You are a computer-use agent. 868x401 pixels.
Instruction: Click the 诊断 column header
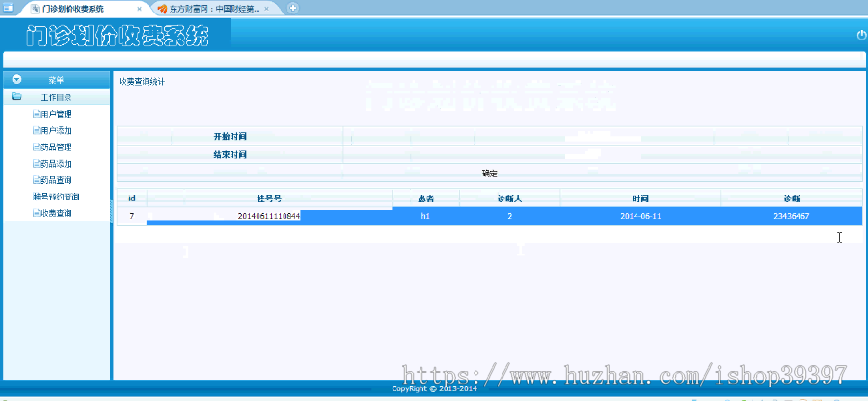792,199
